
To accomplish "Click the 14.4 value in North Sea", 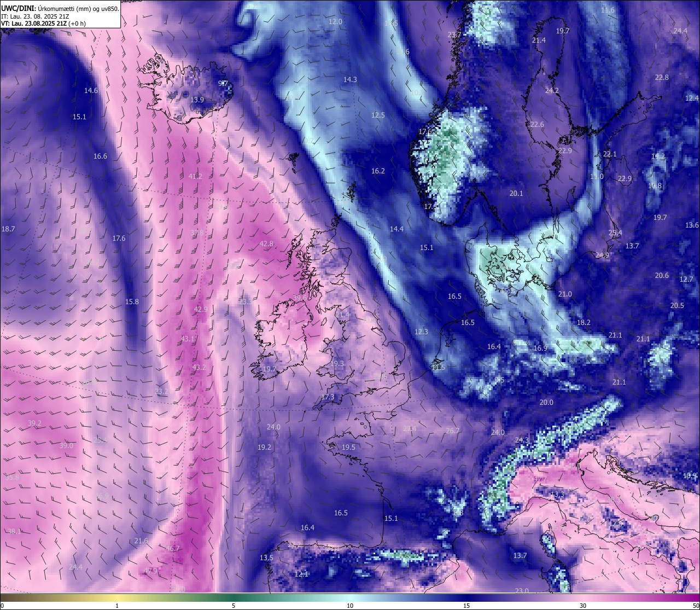I will click(396, 229).
